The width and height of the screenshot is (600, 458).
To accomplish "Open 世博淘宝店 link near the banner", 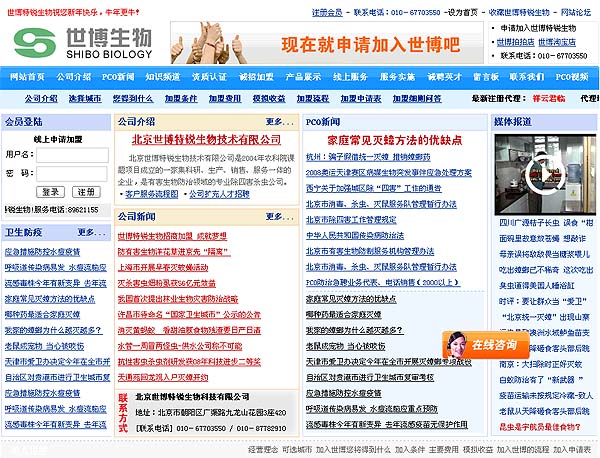I will click(x=557, y=42).
